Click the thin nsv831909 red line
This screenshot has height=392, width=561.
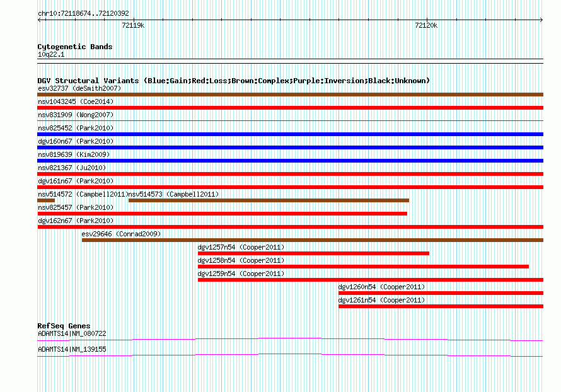click(290, 121)
